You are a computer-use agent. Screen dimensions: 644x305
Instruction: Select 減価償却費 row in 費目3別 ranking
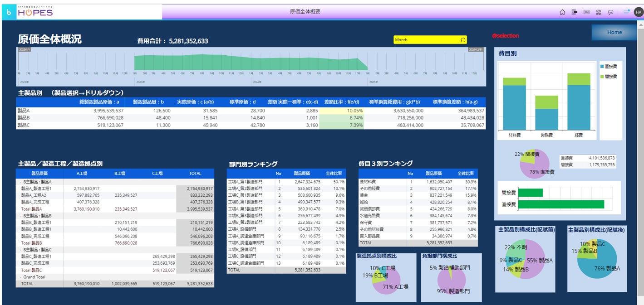point(418,209)
